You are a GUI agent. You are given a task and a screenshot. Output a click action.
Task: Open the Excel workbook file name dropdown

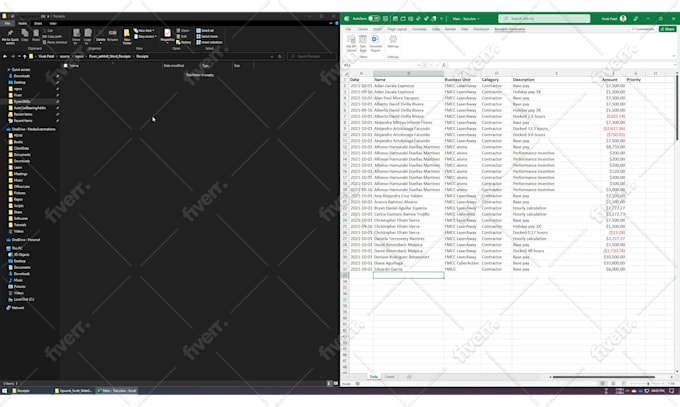pyautogui.click(x=465, y=19)
